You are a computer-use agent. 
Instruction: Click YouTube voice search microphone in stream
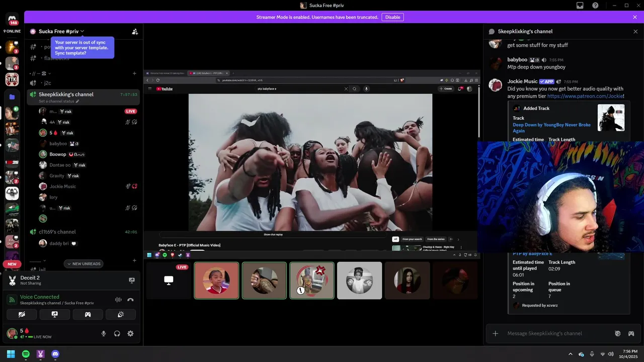point(366,89)
